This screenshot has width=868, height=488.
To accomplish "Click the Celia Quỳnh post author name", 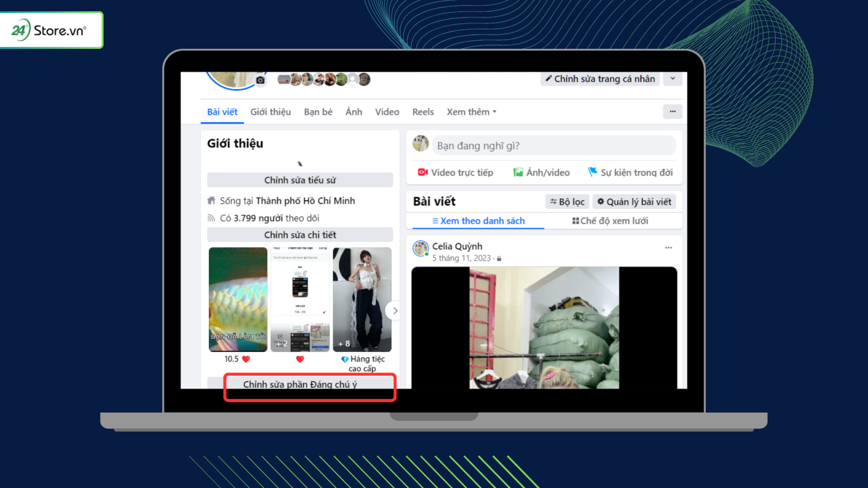I will click(457, 246).
